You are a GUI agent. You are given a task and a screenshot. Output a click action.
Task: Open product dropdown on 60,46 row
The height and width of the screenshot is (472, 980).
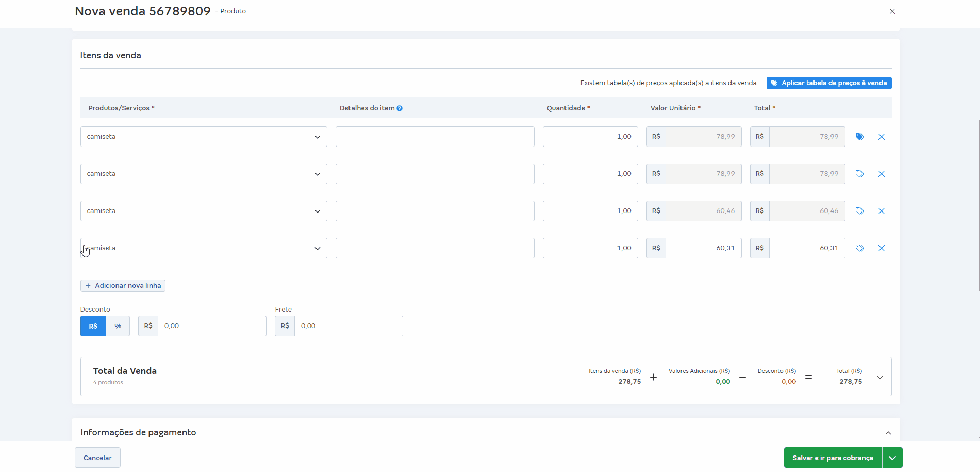pyautogui.click(x=204, y=211)
